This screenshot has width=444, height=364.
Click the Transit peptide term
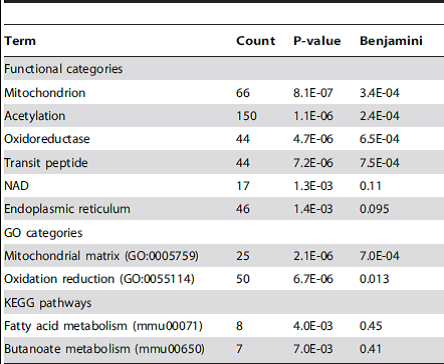(x=46, y=163)
